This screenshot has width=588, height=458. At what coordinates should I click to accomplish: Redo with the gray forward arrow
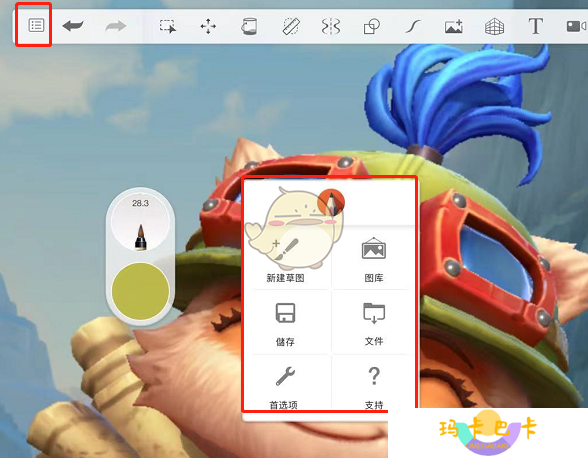[116, 26]
